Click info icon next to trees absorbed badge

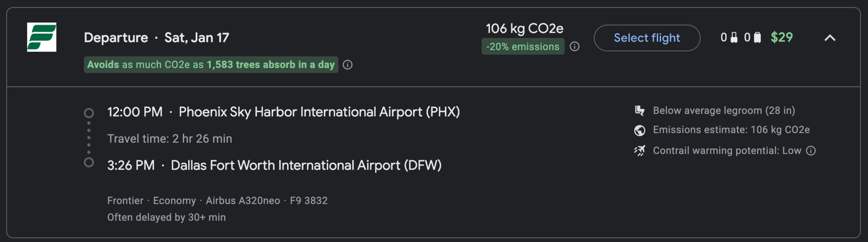(348, 65)
